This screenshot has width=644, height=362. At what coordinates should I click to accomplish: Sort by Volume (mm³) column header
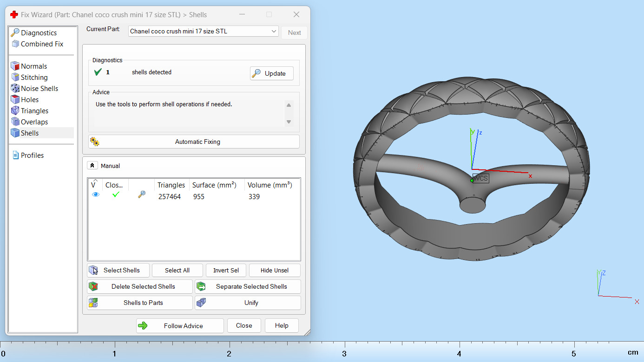(x=270, y=185)
